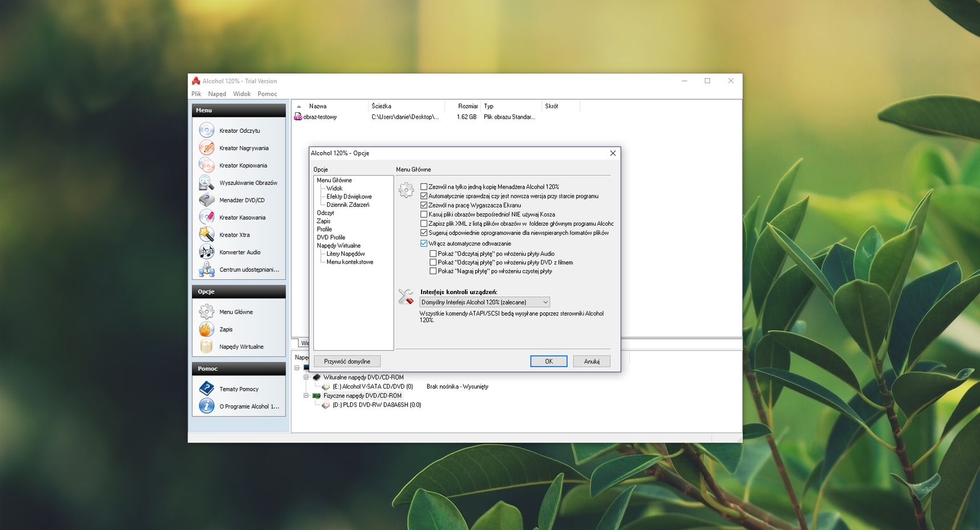Enable Nagraj płytę for blank disc checkbox

[x=433, y=271]
